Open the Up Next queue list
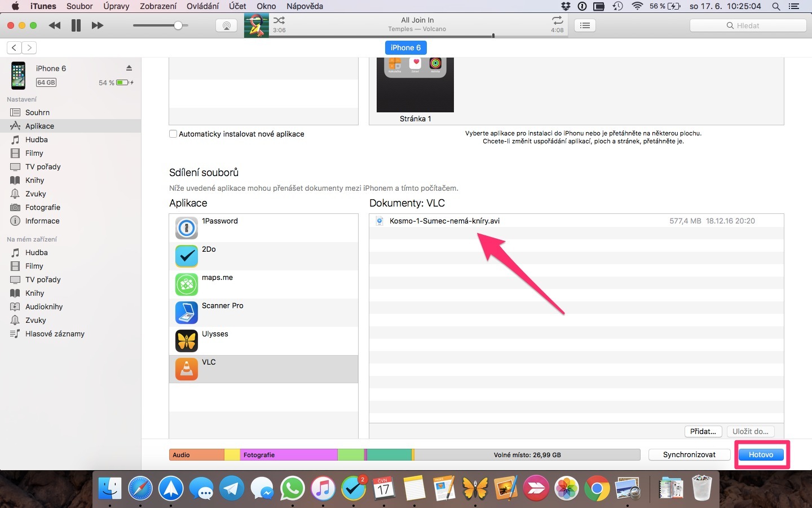 coord(585,25)
